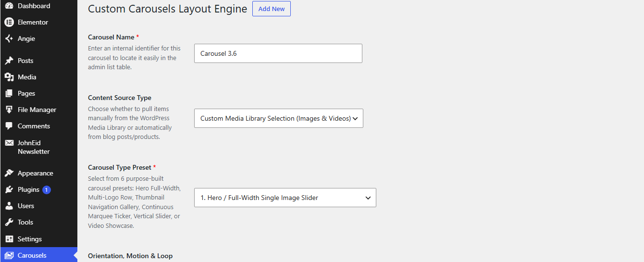
Task: Click the Settings sliders icon
Action: click(9, 239)
